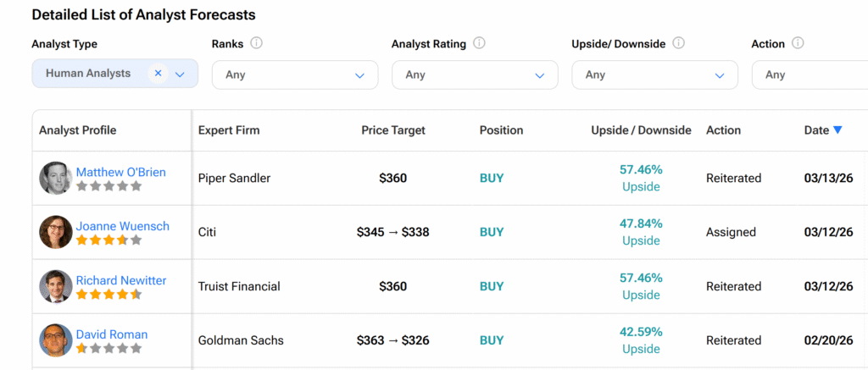Click David Roman's name link
This screenshot has width=868, height=370.
point(111,334)
